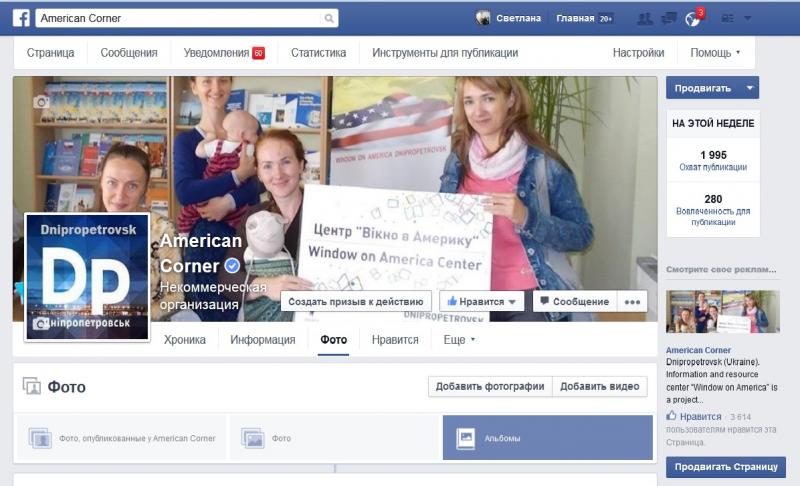Click the 1 995 Охват публикации stat
Viewport: 800px width, 486px height.
713,160
